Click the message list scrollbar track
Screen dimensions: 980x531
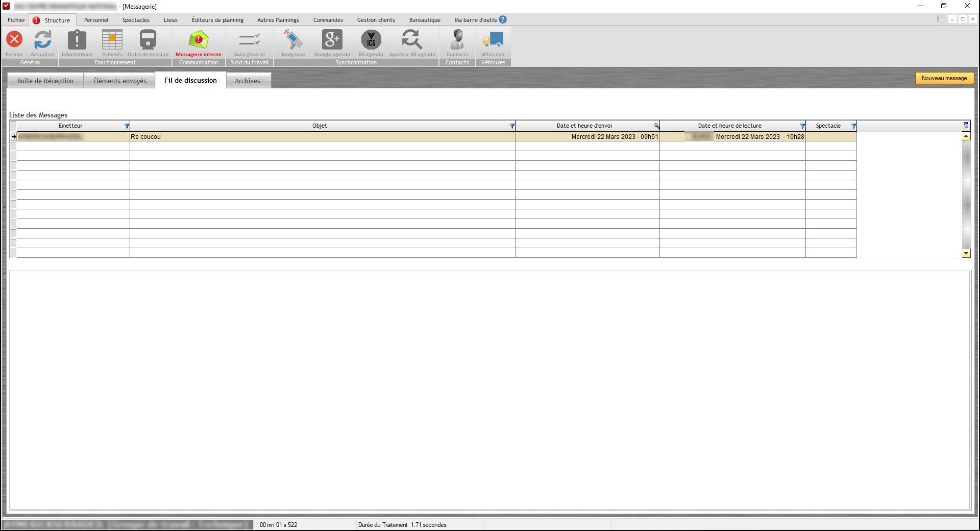pyautogui.click(x=966, y=195)
